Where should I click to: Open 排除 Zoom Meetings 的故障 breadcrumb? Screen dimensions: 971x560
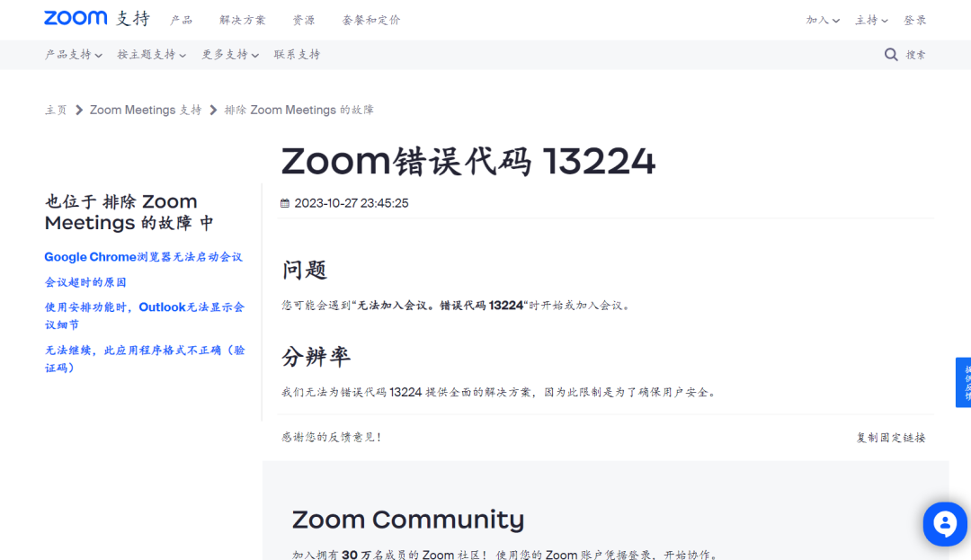tap(299, 111)
